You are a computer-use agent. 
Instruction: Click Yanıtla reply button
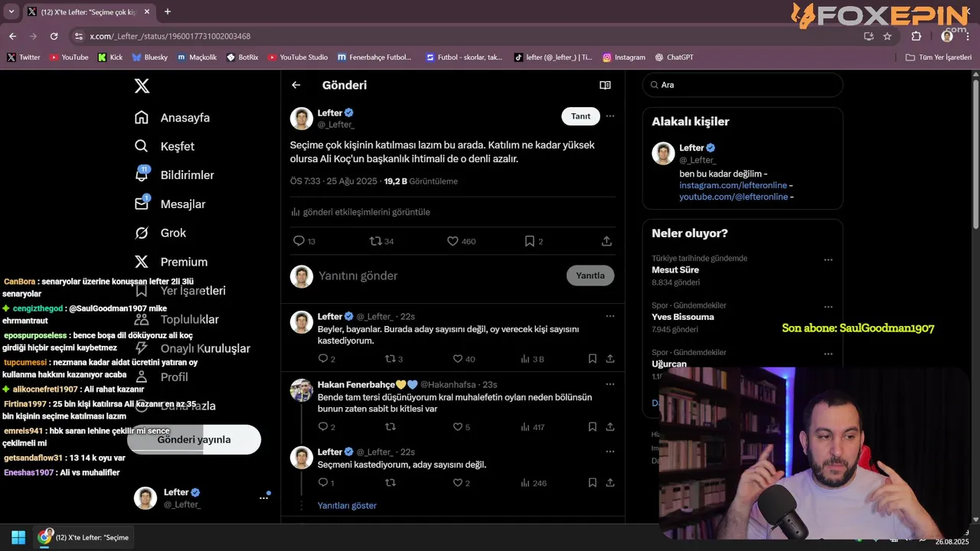click(590, 275)
